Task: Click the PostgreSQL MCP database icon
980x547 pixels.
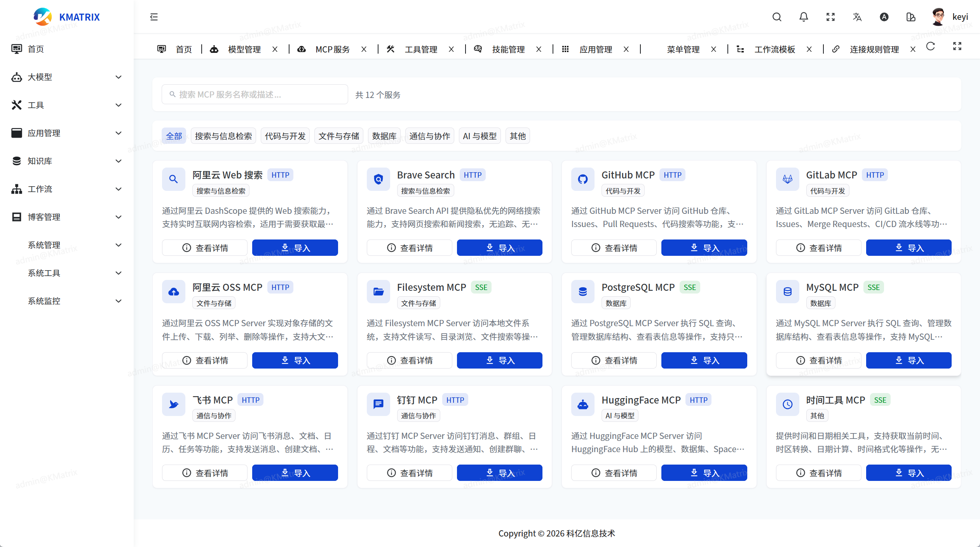Action: [x=583, y=292]
